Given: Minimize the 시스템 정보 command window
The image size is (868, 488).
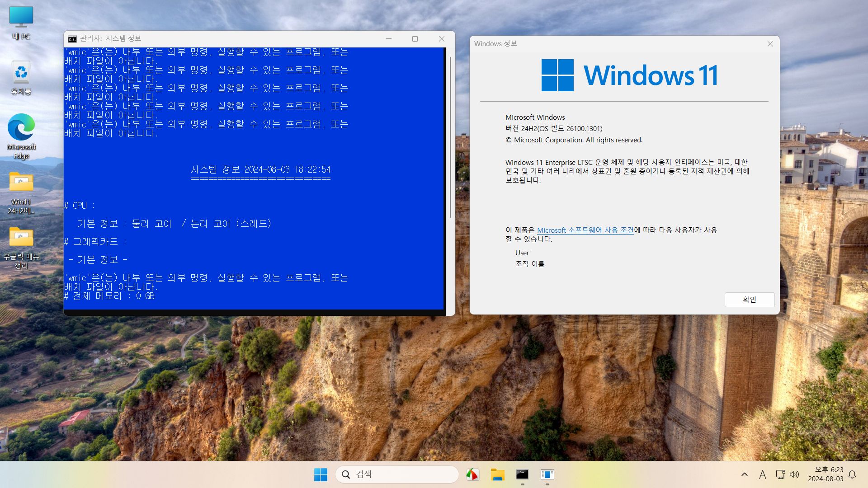Looking at the screenshot, I should [388, 39].
